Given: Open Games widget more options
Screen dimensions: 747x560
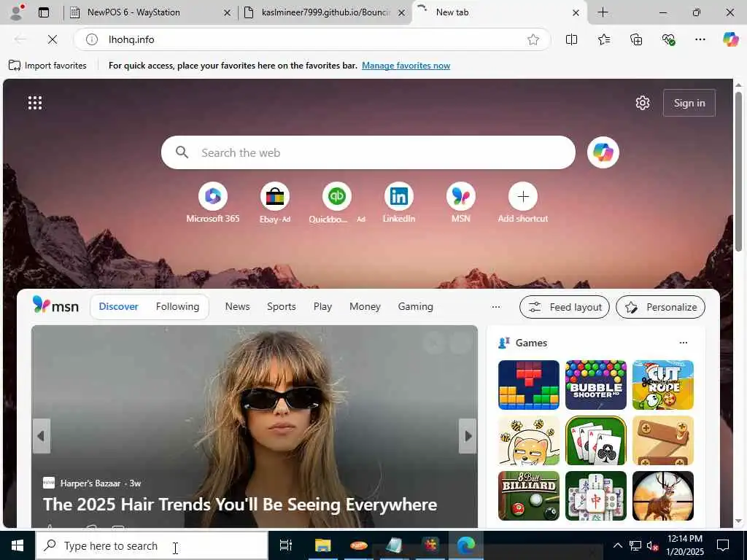Looking at the screenshot, I should click(683, 343).
